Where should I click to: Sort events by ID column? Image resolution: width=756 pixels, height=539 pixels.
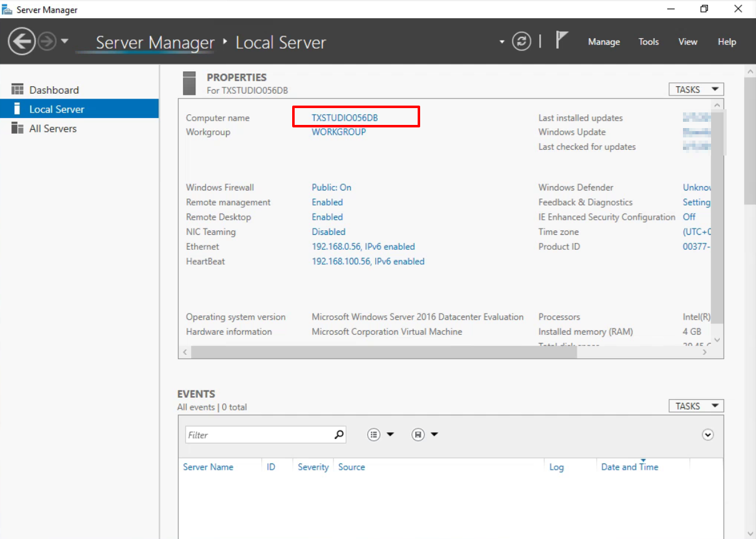(271, 467)
